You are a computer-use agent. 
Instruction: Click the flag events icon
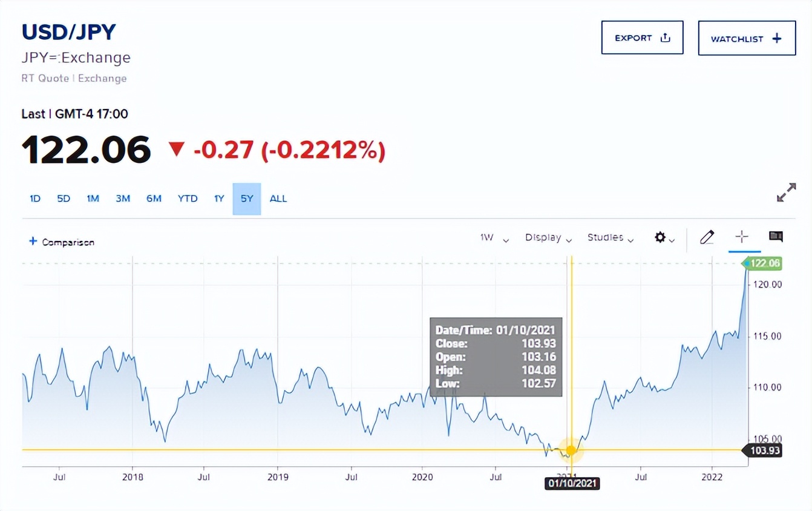[x=776, y=237]
